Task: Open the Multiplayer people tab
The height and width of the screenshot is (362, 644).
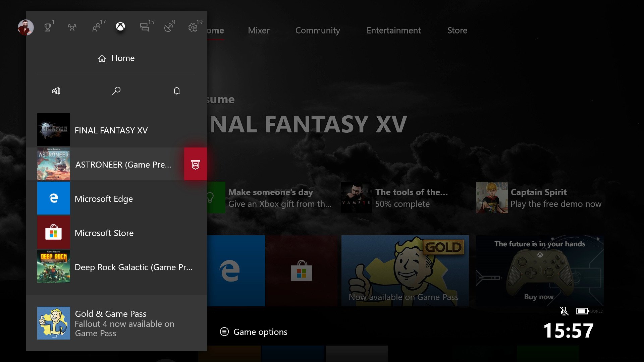Action: click(x=72, y=27)
